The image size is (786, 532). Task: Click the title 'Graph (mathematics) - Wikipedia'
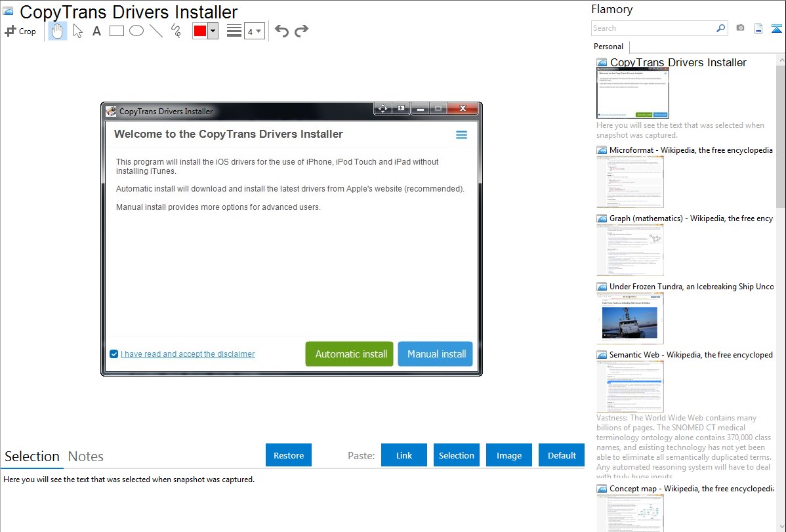[691, 218]
